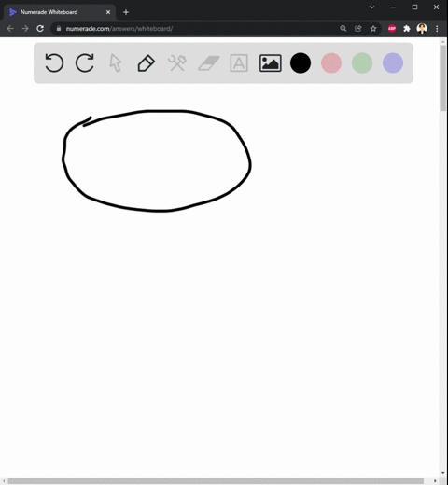Bookmark this page with star icon
448x485 pixels.
pos(373,29)
